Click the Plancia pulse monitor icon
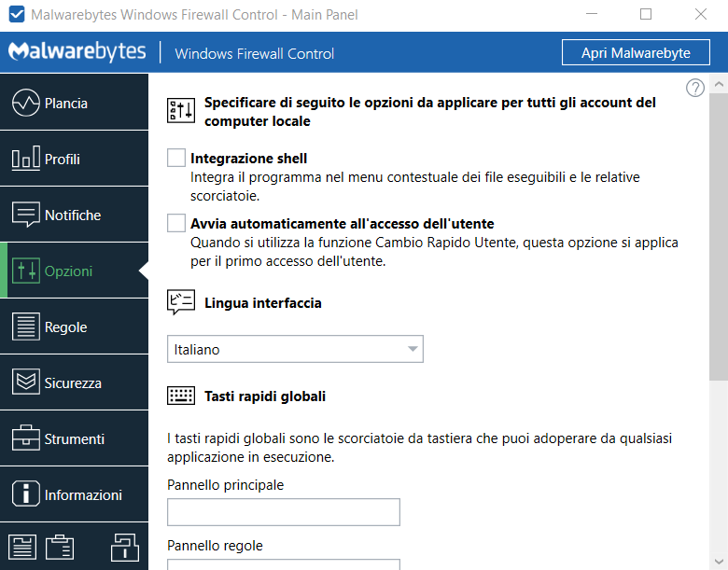The width and height of the screenshot is (728, 570). (x=25, y=103)
